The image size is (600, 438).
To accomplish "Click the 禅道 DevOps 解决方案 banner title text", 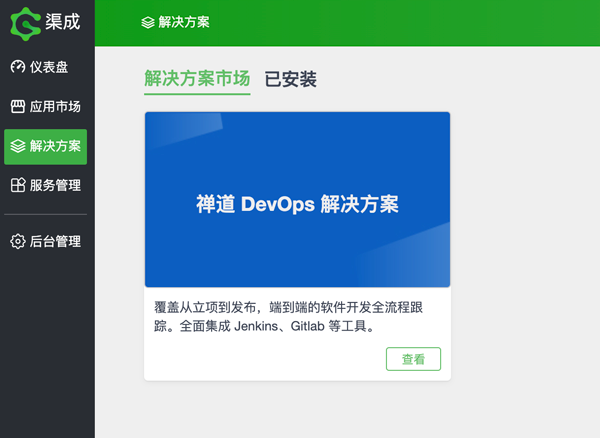I will coord(297,204).
